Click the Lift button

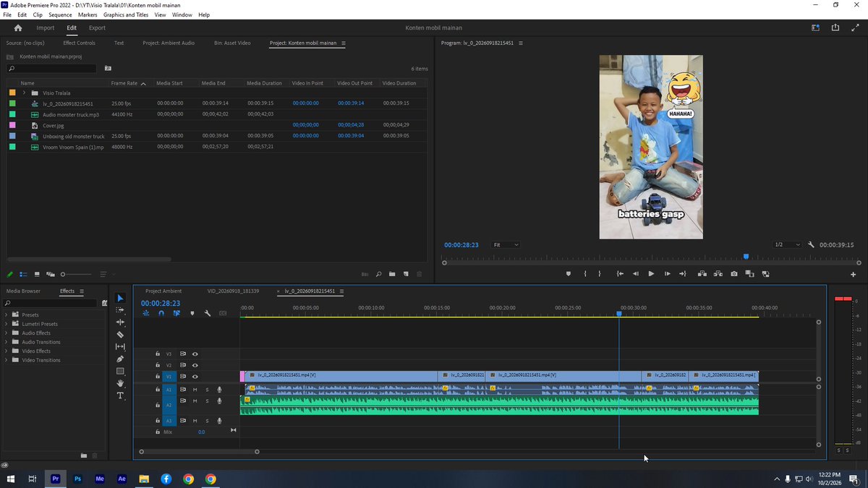point(702,274)
